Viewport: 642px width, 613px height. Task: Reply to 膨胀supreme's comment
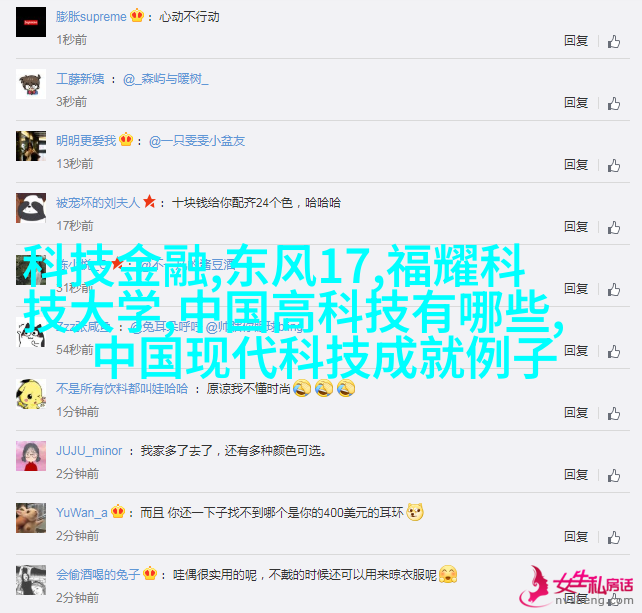click(576, 41)
